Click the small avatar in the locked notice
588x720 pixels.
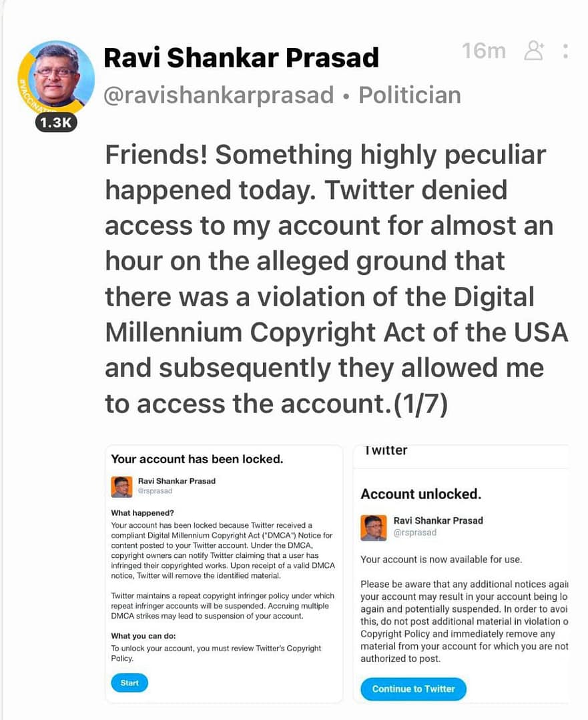point(121,486)
